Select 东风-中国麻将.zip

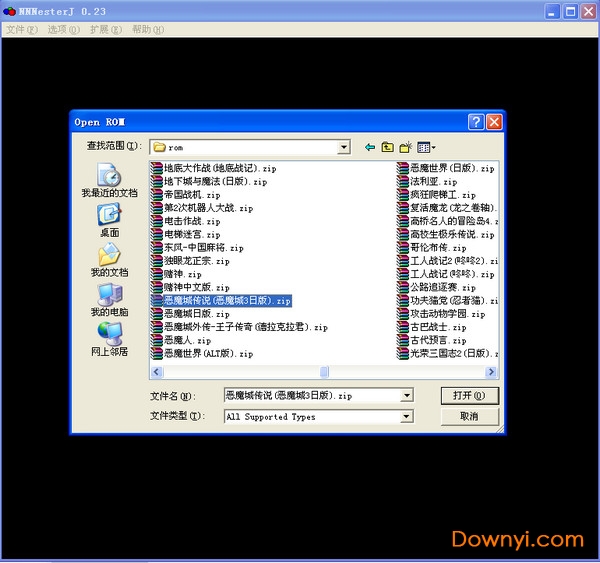click(197, 248)
